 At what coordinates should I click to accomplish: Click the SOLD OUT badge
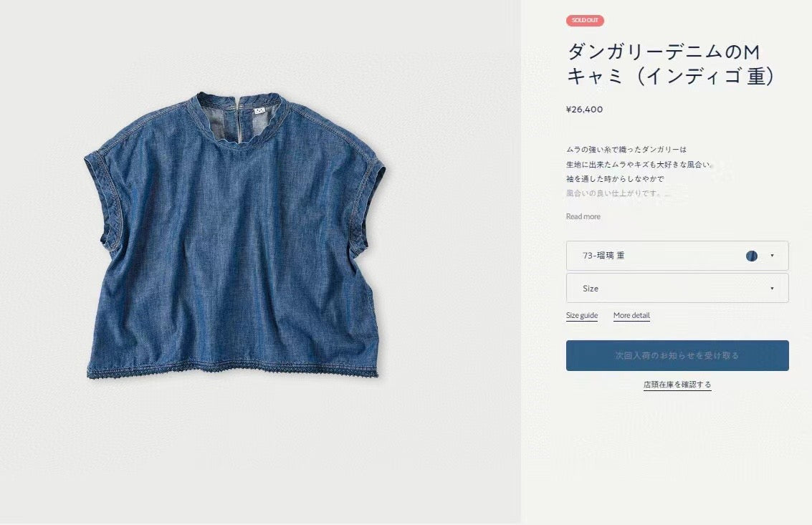(585, 20)
